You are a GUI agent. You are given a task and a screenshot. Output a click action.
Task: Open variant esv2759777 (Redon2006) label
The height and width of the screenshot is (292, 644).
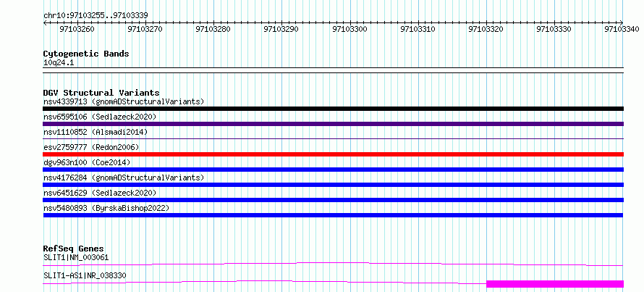coord(91,147)
